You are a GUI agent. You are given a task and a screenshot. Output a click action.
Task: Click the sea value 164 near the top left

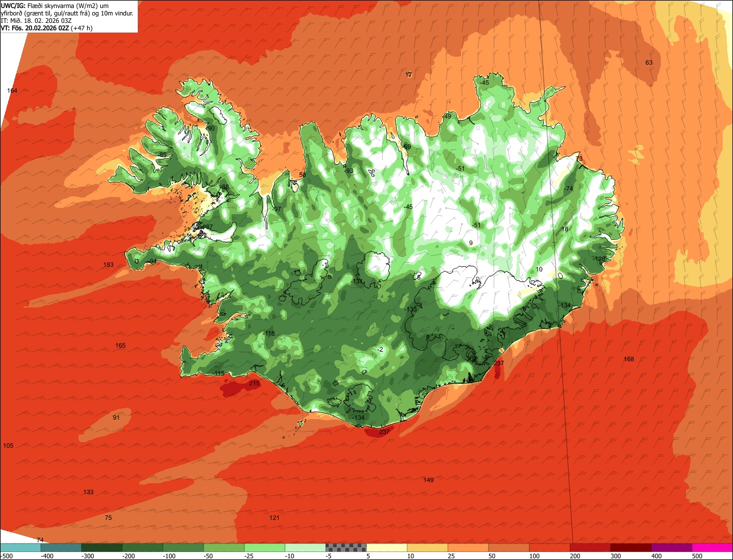point(12,90)
